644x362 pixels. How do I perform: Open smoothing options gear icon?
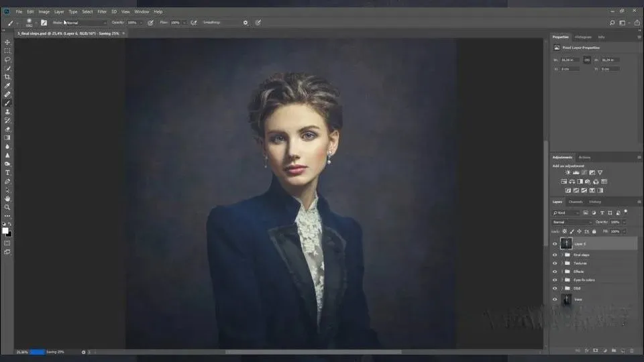tap(246, 22)
